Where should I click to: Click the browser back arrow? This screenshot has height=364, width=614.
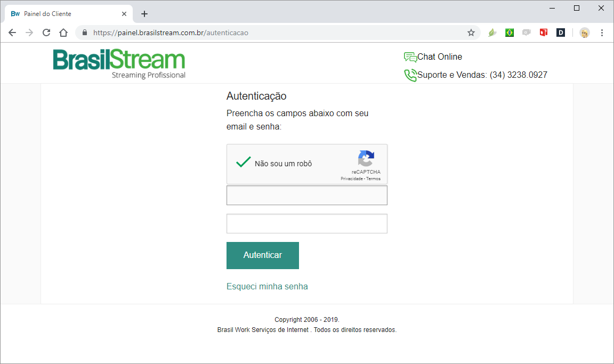12,33
